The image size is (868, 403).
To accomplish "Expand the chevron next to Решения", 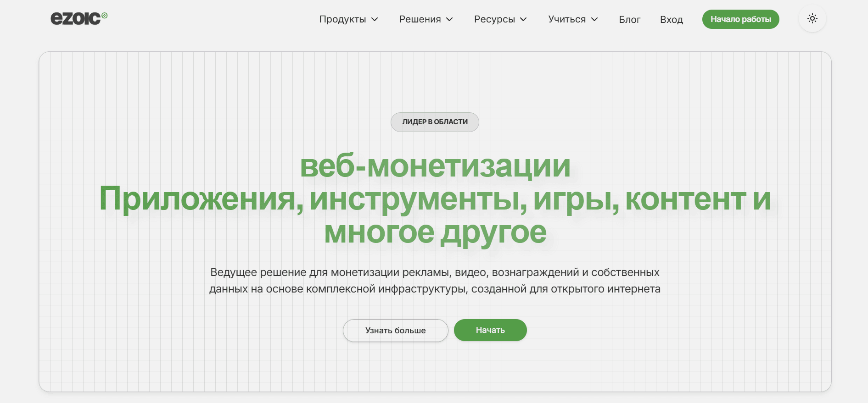I will tap(449, 19).
